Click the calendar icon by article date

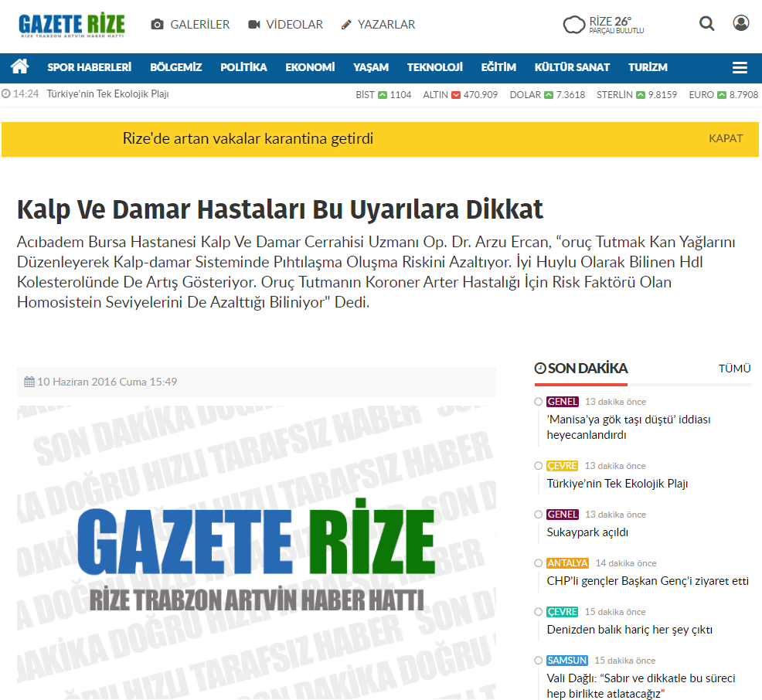point(29,382)
